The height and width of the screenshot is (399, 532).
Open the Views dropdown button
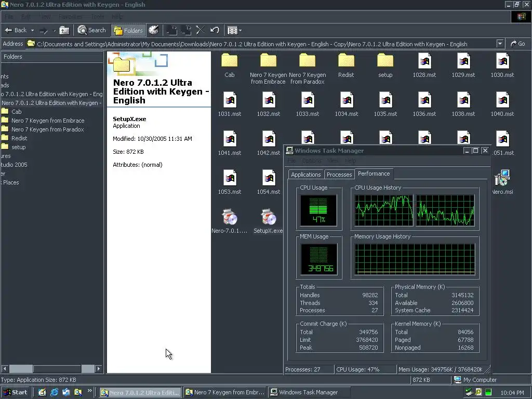click(x=234, y=30)
